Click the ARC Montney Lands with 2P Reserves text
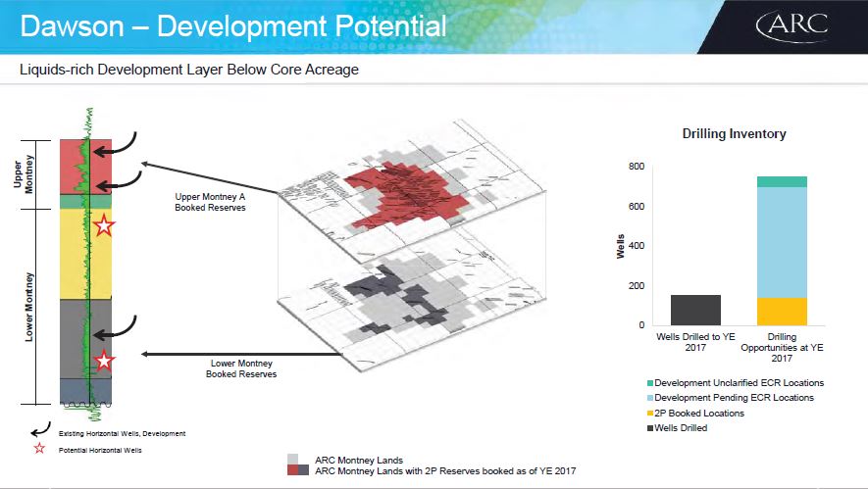 [x=445, y=471]
